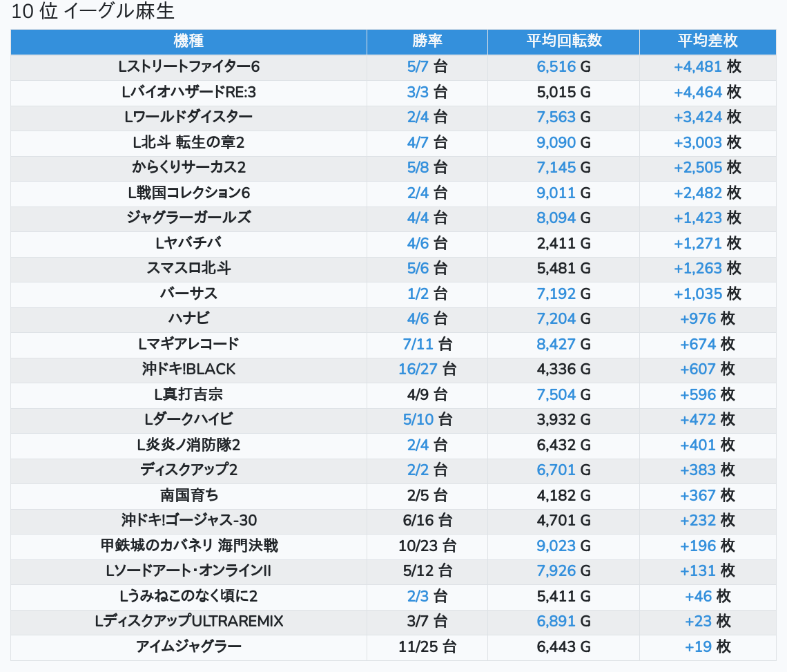Select Lマギアレコード in the table
Image resolution: width=787 pixels, height=672 pixels.
tap(188, 344)
